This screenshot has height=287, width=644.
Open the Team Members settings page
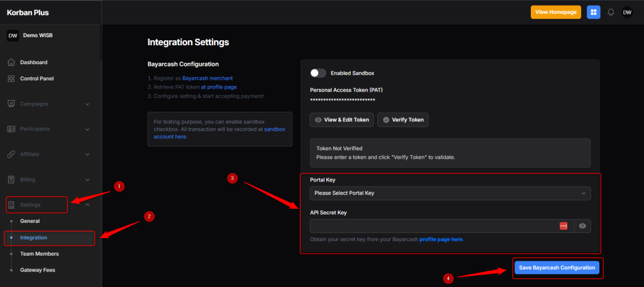40,254
